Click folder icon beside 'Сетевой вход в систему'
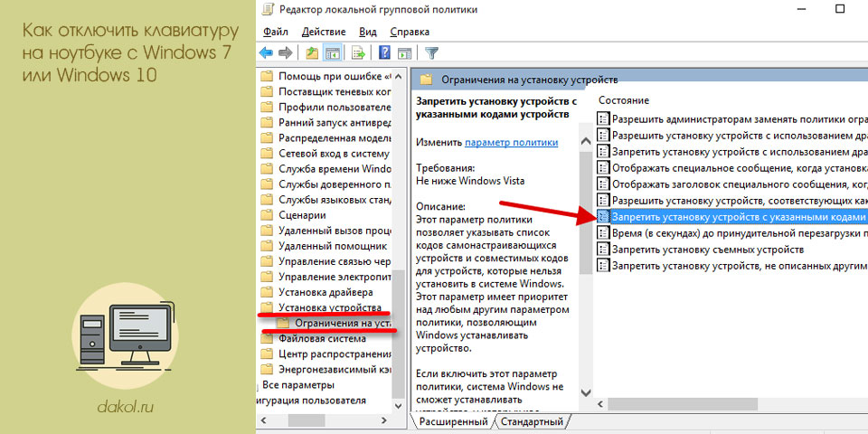The width and height of the screenshot is (868, 434). pos(267,154)
